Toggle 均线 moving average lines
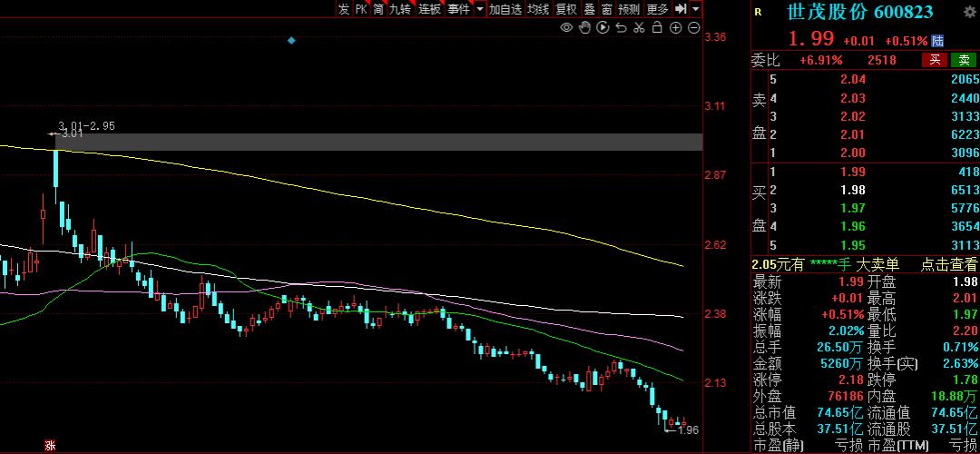The image size is (980, 454). (x=539, y=9)
